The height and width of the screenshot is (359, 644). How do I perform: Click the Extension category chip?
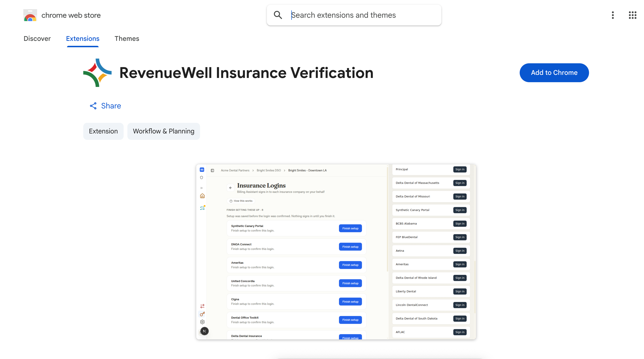coord(103,131)
